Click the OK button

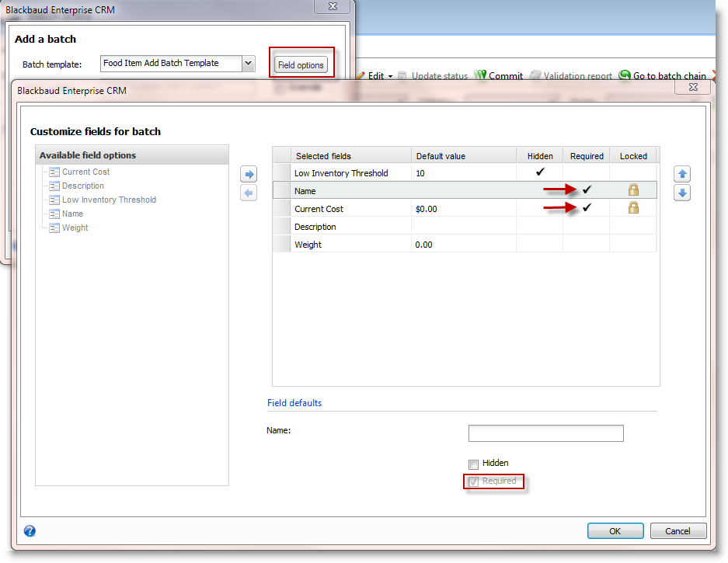click(x=615, y=530)
